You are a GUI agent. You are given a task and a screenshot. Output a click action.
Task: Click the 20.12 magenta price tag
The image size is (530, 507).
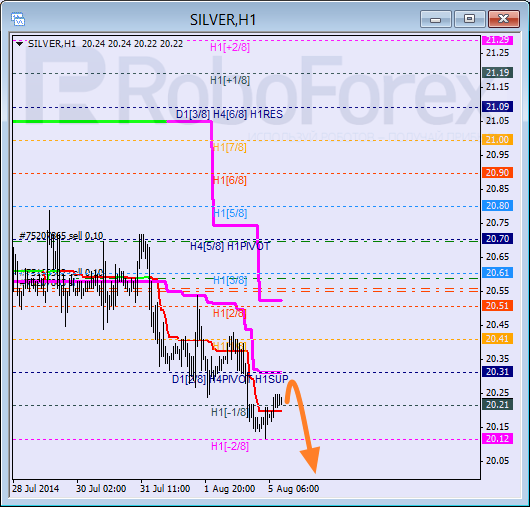tap(497, 439)
